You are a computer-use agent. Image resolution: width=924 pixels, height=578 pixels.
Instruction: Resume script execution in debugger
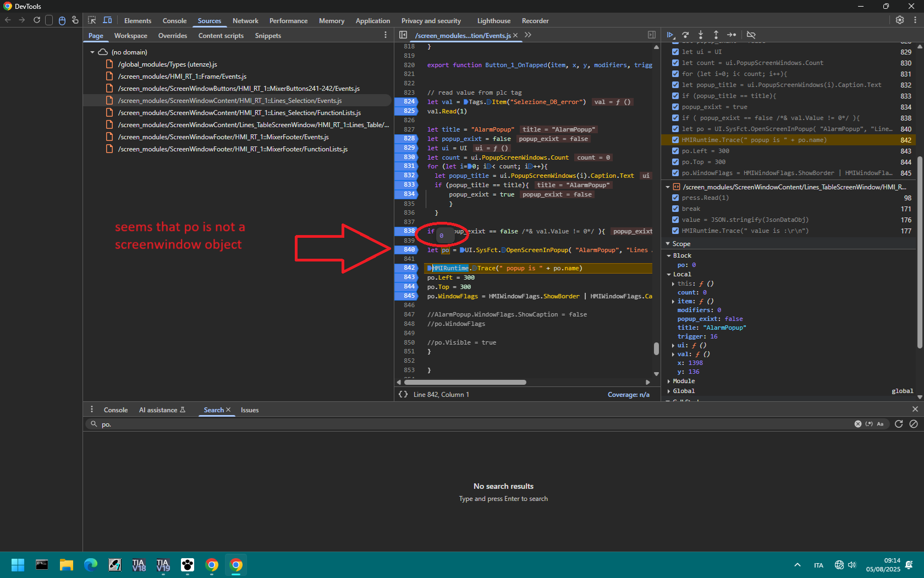pos(670,35)
